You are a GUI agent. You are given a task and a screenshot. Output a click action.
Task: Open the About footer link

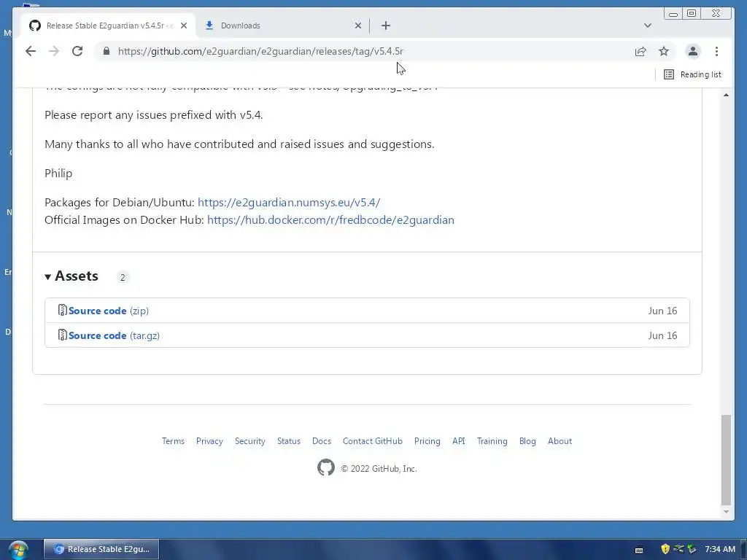coord(560,441)
